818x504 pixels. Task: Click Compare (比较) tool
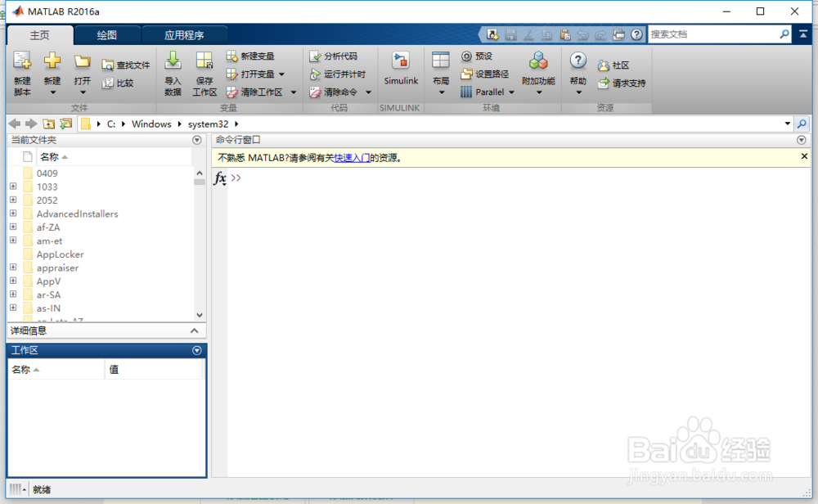click(x=118, y=83)
